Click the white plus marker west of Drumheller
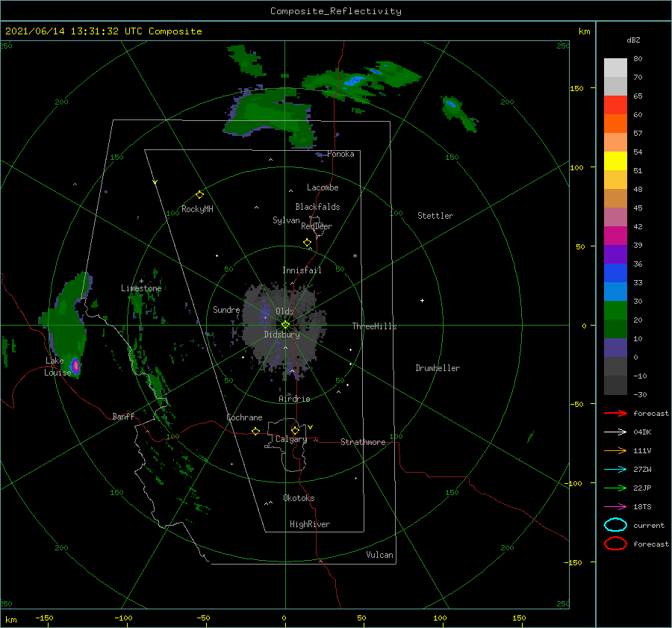The image size is (672, 628). click(422, 300)
